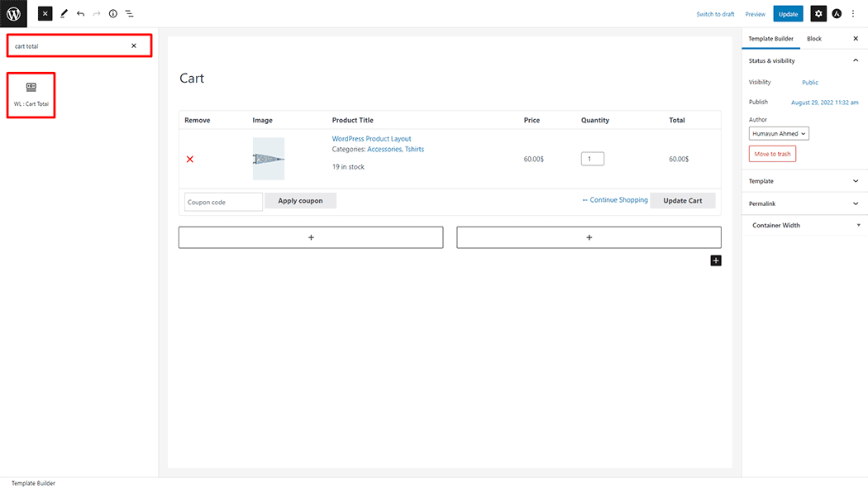868x488 pixels.
Task: Clear the block search field
Action: (134, 46)
